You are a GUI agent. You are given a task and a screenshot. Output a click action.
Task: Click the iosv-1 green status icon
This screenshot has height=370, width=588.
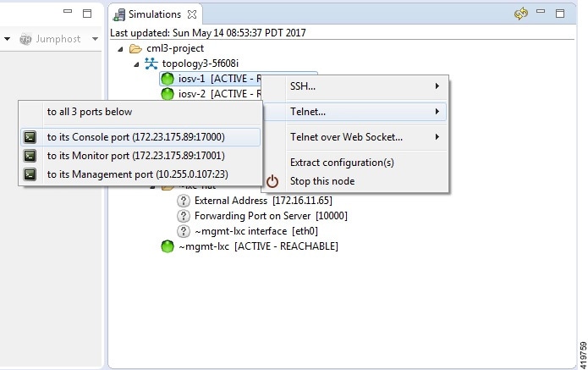tap(168, 80)
